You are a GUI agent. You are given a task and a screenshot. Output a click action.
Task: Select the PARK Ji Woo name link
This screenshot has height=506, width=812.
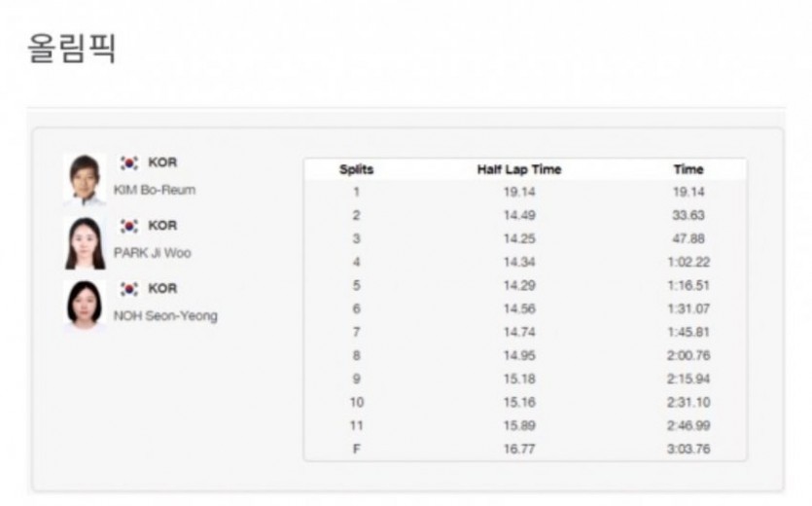pyautogui.click(x=153, y=253)
